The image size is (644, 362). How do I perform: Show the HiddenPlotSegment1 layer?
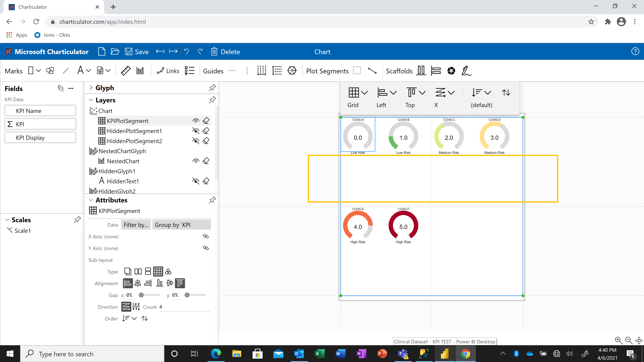(x=196, y=131)
